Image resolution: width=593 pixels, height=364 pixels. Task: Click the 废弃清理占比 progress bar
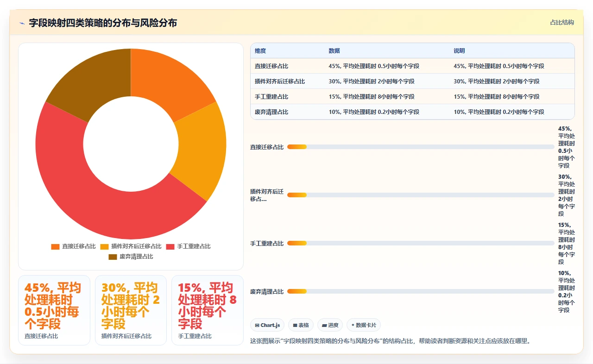click(421, 291)
